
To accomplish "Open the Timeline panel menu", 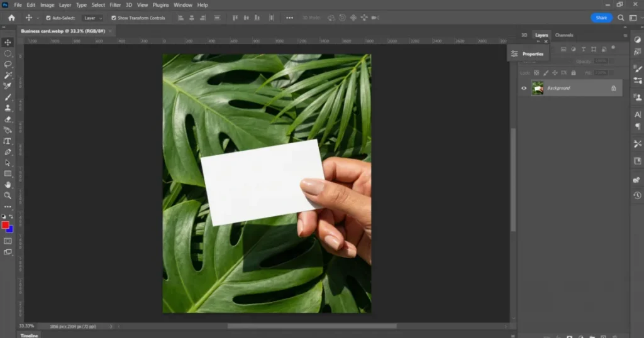I will click(513, 335).
